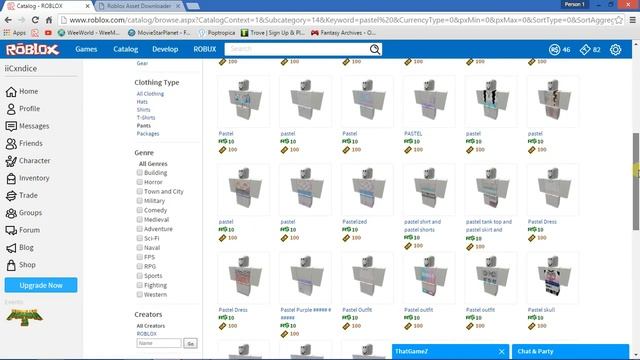
Task: Open the settings gear in the Roblox header
Action: click(615, 49)
